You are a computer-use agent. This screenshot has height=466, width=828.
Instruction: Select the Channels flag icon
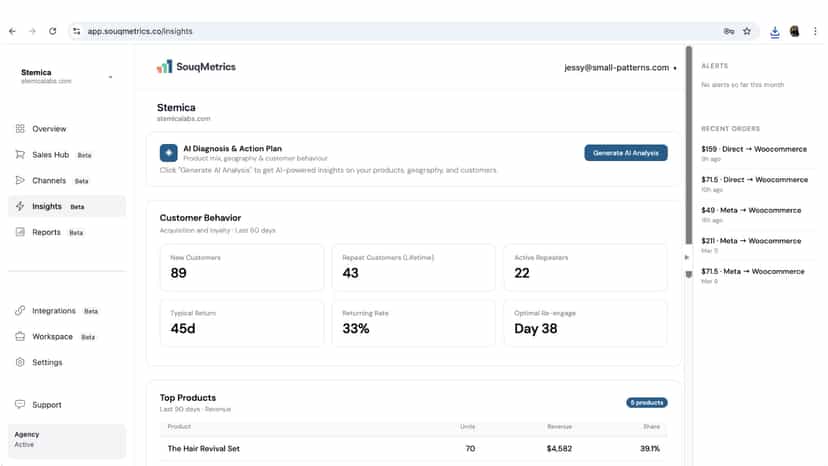20,180
